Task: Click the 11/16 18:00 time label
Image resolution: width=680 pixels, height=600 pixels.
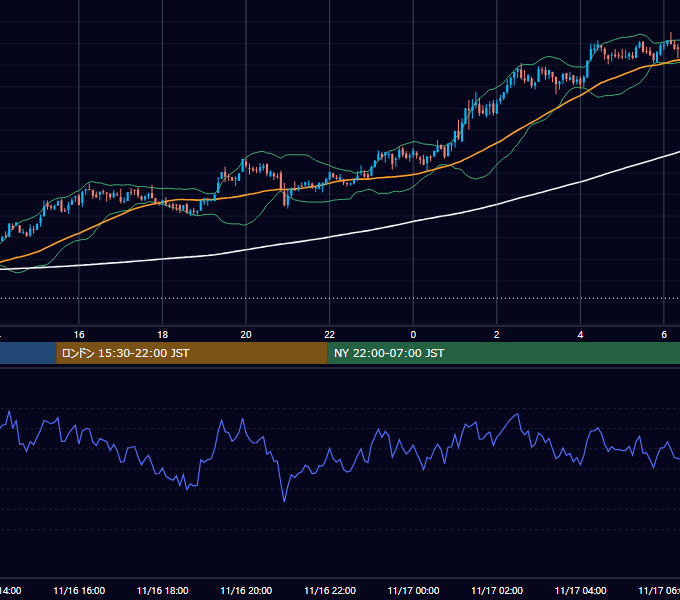Action: 163,591
